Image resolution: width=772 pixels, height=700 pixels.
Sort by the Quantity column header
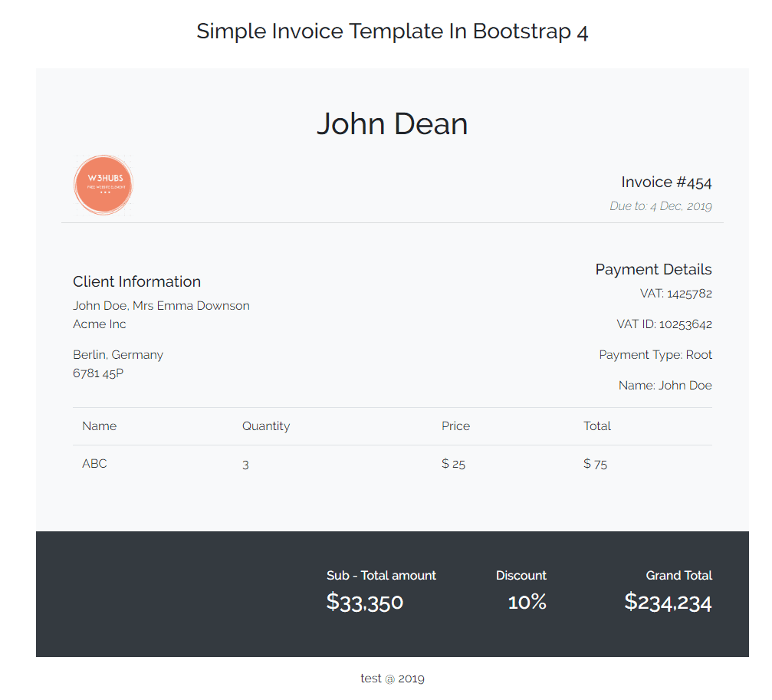pos(266,426)
